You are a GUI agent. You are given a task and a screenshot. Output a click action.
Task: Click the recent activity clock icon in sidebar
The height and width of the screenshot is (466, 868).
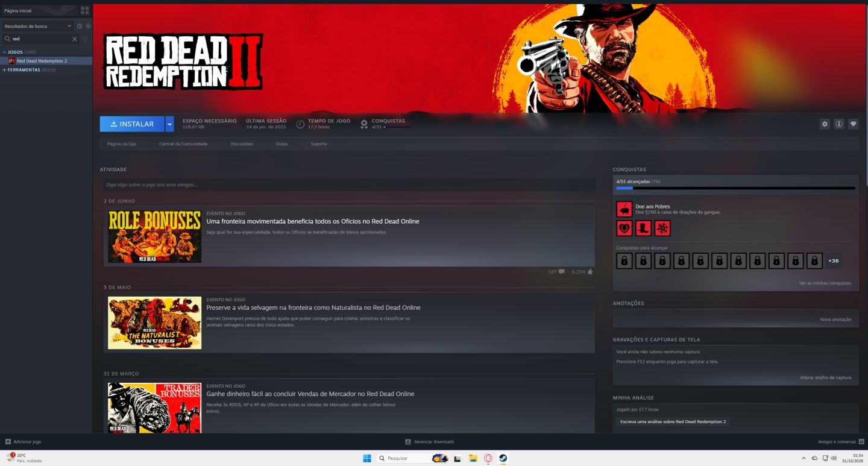[80, 26]
